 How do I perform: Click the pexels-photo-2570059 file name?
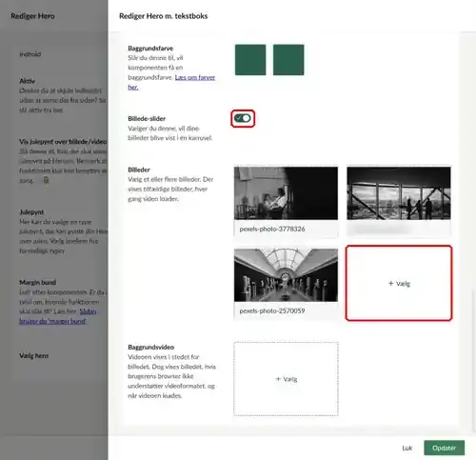[x=272, y=310]
